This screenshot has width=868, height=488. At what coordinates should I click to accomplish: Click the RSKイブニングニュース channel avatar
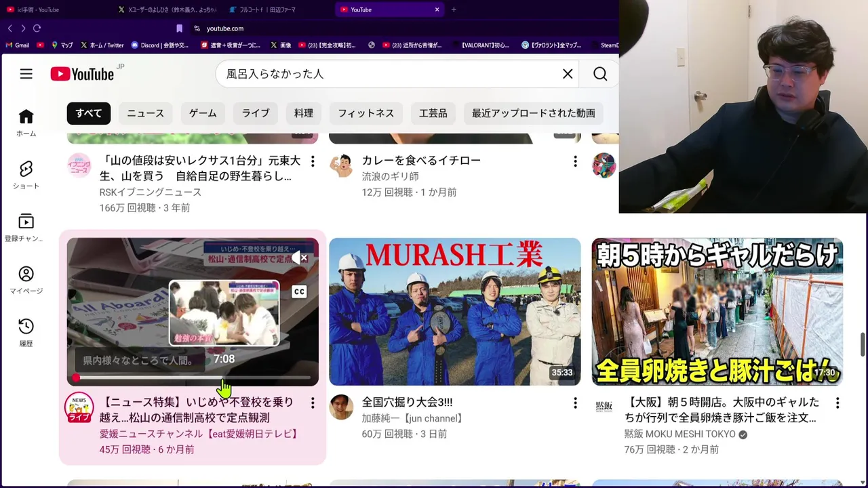pyautogui.click(x=79, y=165)
